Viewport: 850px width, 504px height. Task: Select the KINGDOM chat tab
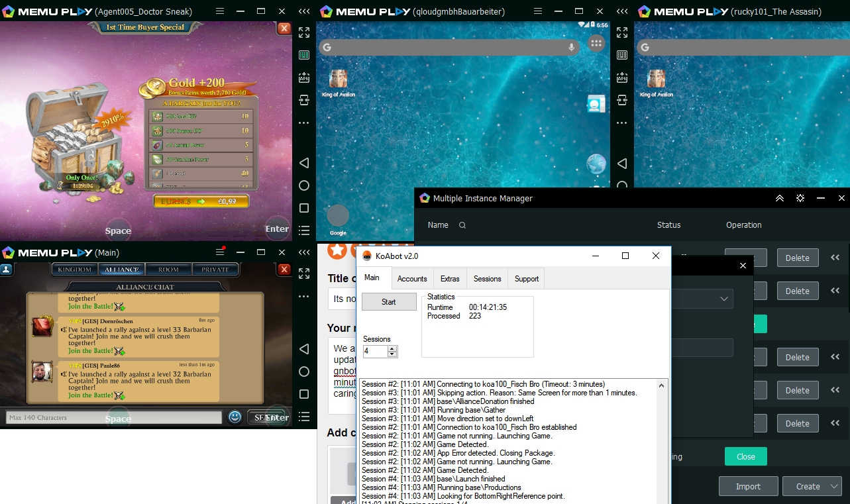[74, 270]
